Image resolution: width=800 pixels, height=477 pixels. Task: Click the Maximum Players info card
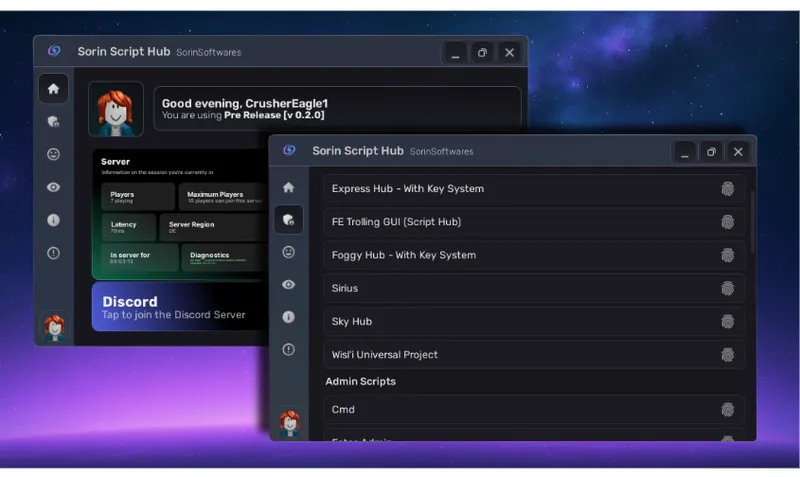tap(223, 197)
